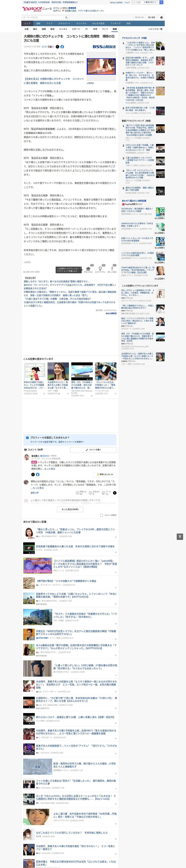Select the 速報 navigation tab
186x868 pixels.
point(38,24)
